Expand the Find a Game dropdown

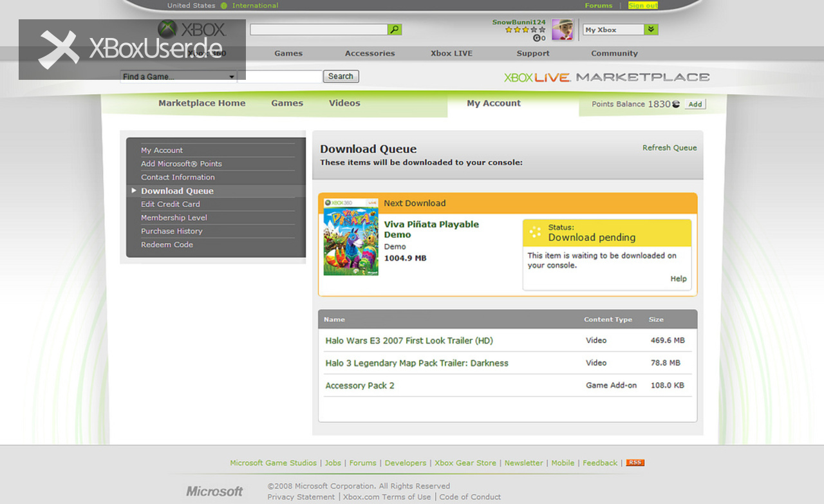coord(232,77)
